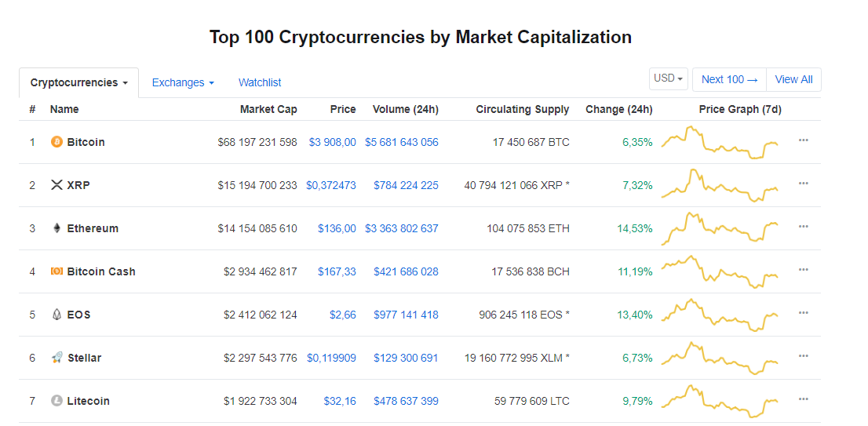Click the Litecoin logo icon
The height and width of the screenshot is (426, 868).
coord(57,401)
